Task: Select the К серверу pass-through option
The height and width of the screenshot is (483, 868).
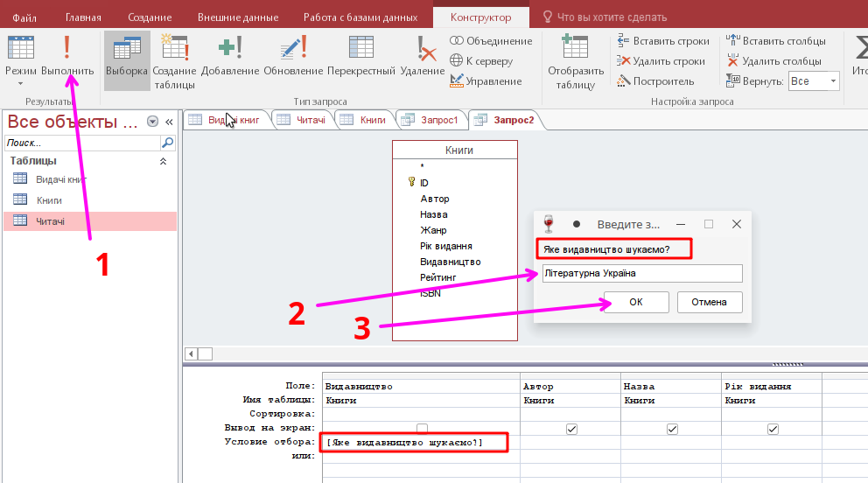Action: 481,61
